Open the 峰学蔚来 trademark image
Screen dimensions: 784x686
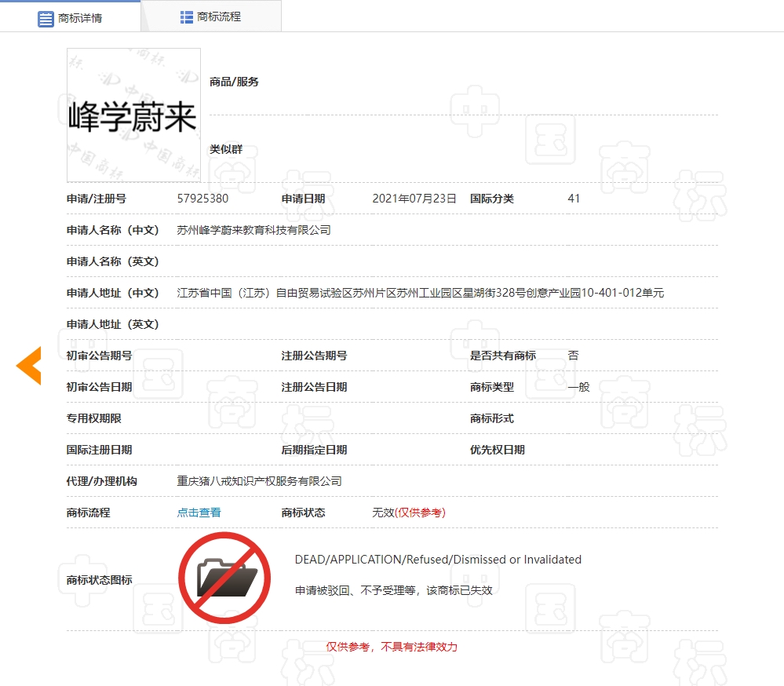click(x=133, y=115)
